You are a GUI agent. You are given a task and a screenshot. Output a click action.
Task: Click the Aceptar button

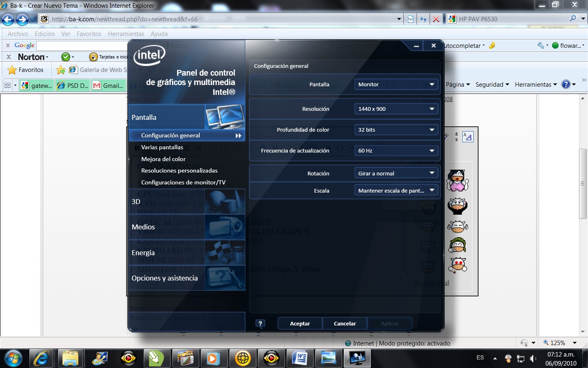point(300,323)
